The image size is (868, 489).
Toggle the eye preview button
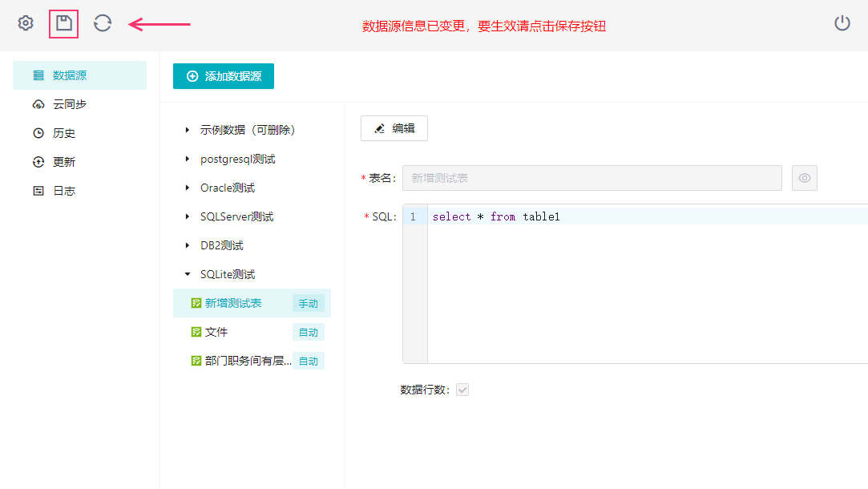[805, 178]
